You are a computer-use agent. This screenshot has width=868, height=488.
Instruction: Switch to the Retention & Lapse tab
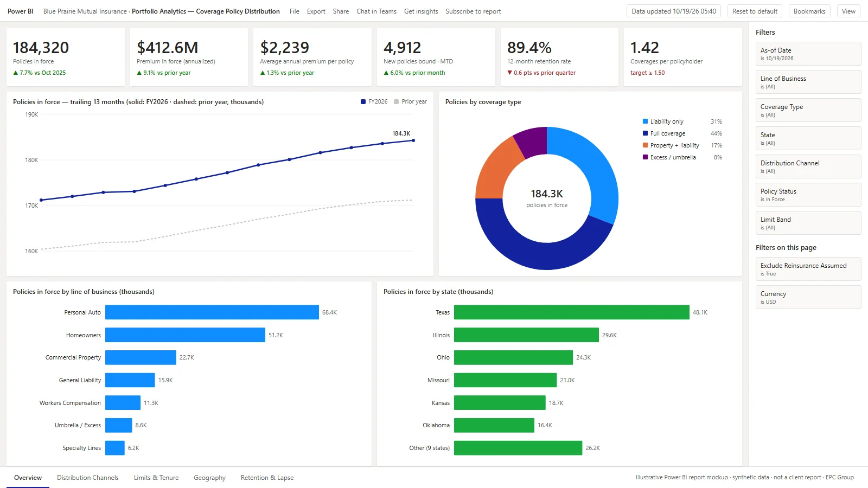click(267, 478)
